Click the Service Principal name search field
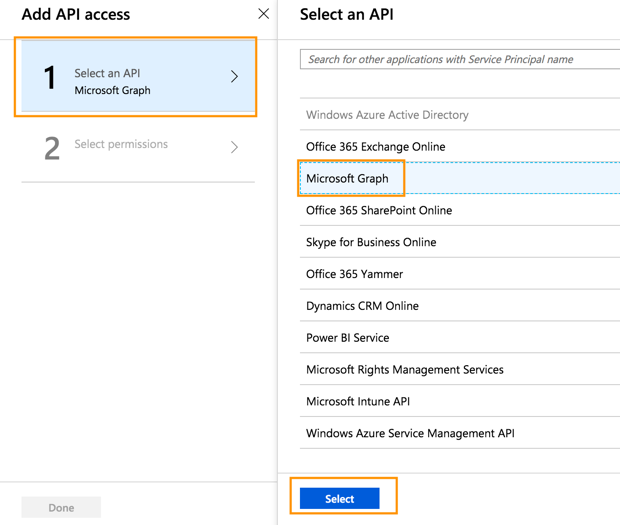Viewport: 620px width, 525px height. pos(460,60)
